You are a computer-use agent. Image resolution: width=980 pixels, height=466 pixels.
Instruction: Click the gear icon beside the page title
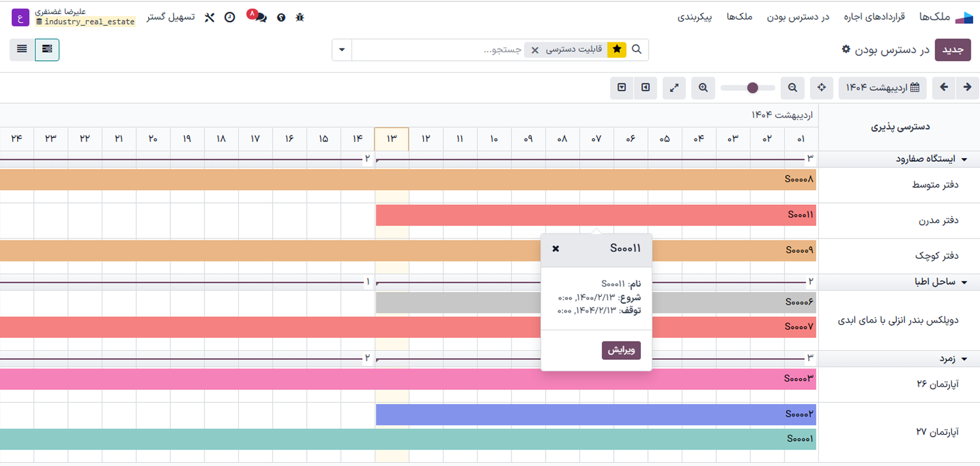(846, 49)
